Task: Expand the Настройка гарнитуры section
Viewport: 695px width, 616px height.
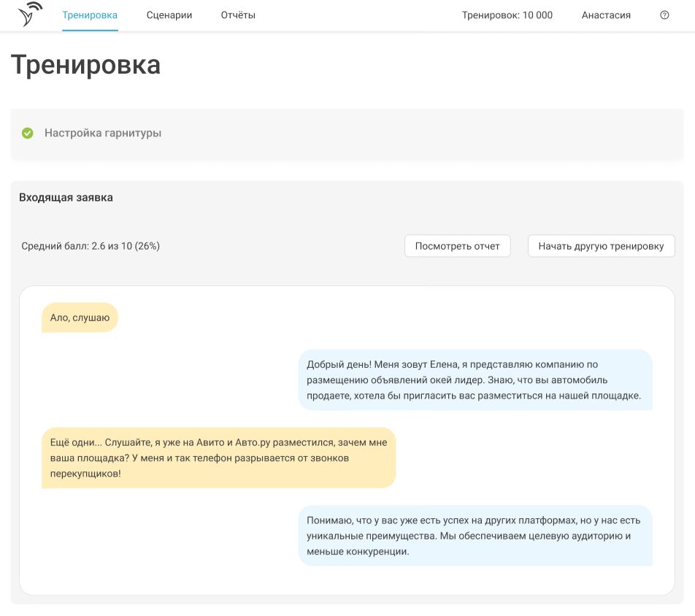Action: click(x=347, y=134)
